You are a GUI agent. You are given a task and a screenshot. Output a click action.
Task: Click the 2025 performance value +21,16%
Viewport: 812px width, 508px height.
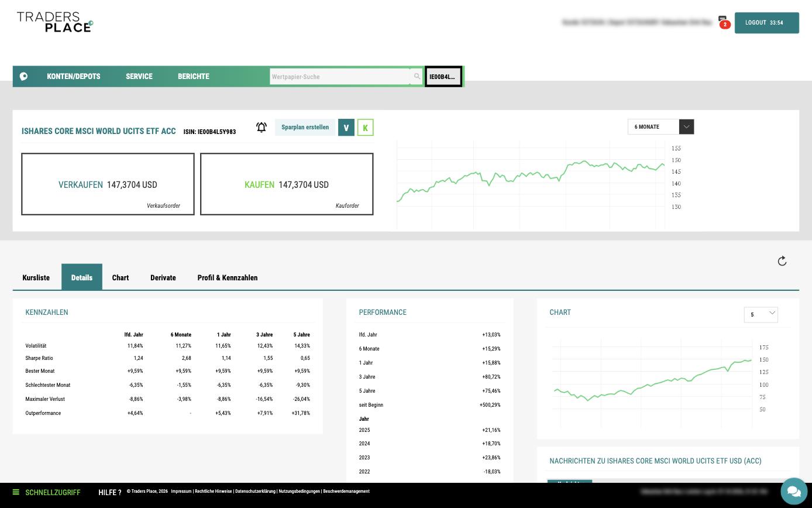coord(491,430)
